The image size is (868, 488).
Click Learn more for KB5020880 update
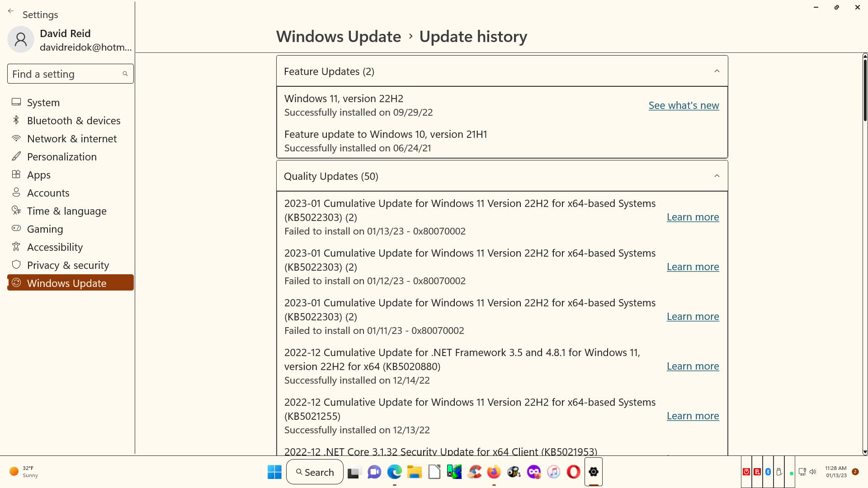click(693, 366)
